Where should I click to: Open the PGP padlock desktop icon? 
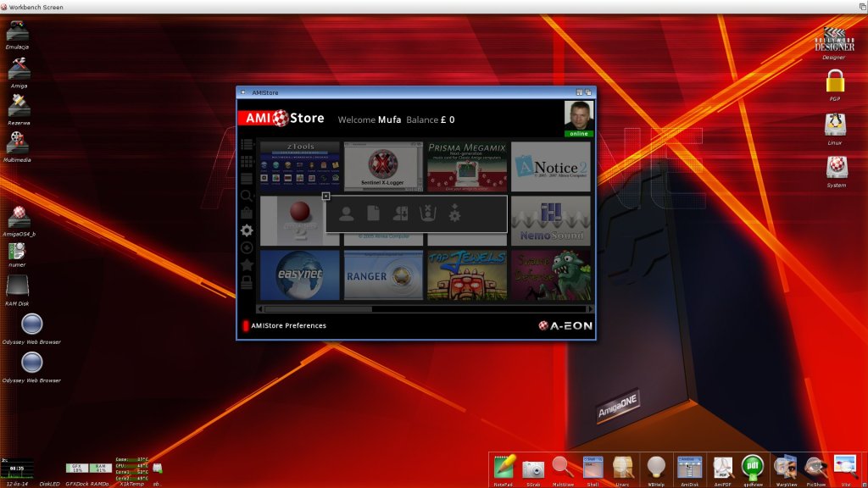835,85
